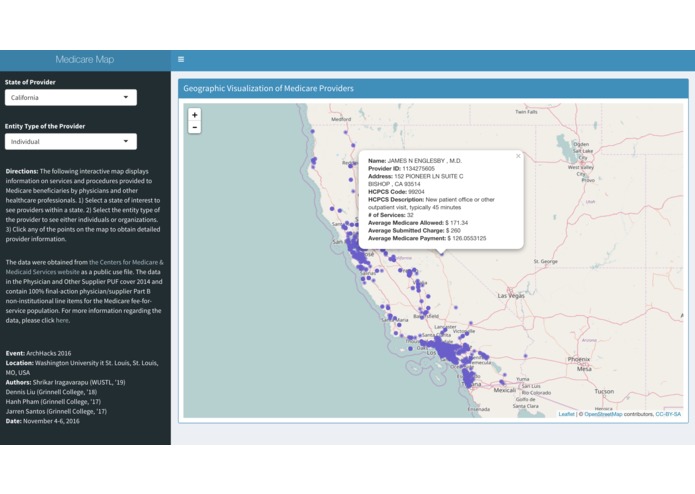Viewport: 695px width, 494px height.
Task: Select the Average Medicare Payment value line
Action: (427, 238)
